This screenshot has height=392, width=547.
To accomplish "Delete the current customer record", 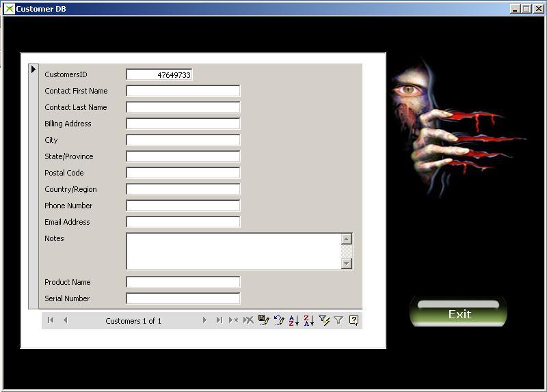I will click(248, 320).
